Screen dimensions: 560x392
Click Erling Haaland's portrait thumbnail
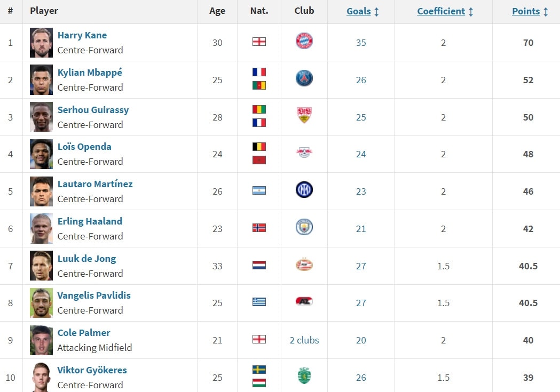(41, 229)
